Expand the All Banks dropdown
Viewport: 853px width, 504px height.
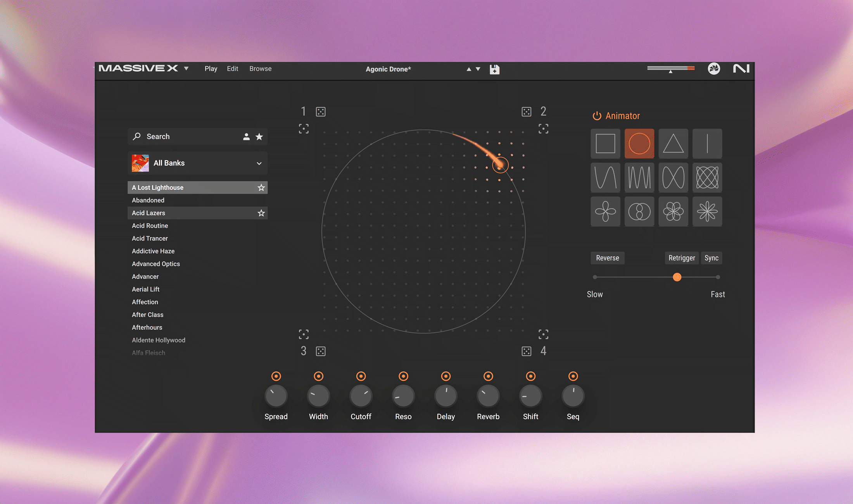tap(259, 163)
